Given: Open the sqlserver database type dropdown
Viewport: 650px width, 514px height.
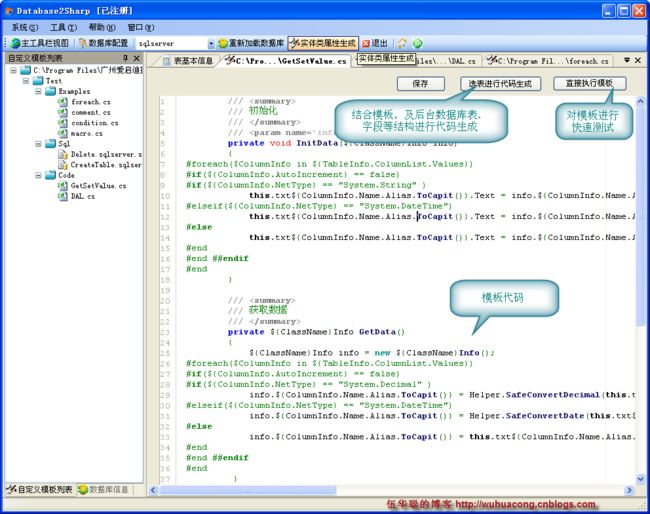Looking at the screenshot, I should (211, 44).
